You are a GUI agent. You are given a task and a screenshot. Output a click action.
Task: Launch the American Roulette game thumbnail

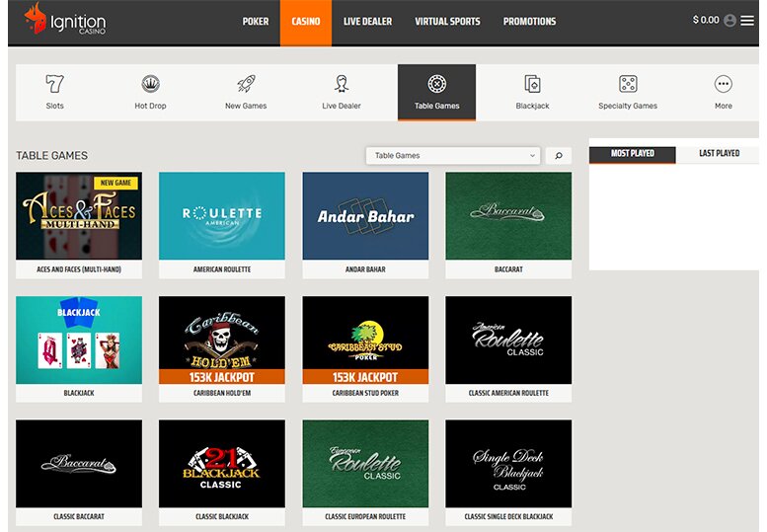[222, 215]
